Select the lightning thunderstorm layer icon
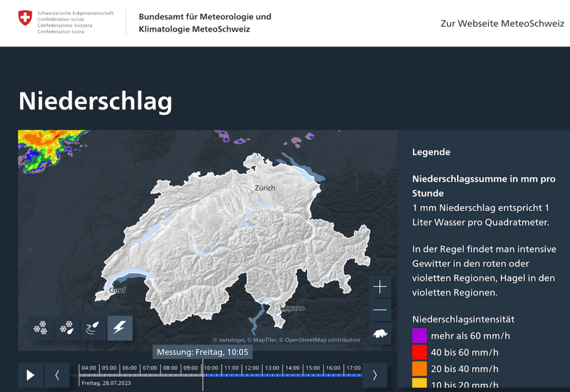This screenshot has height=392, width=570. (120, 328)
